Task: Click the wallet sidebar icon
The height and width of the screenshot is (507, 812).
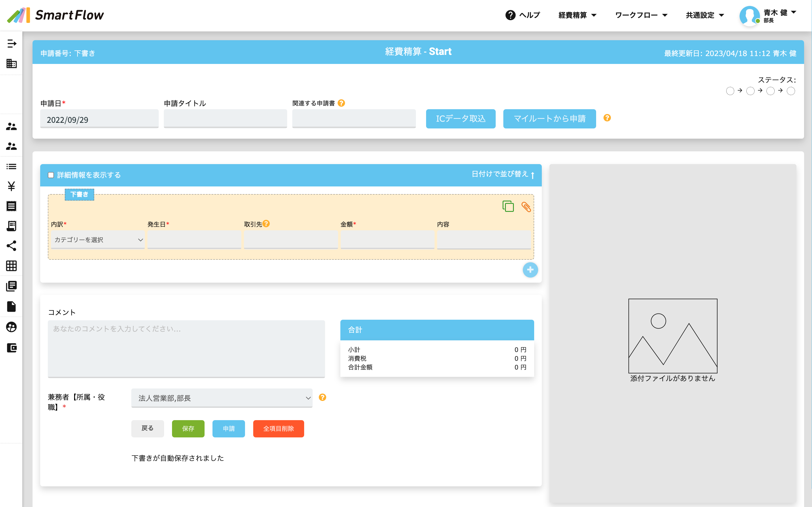Action: click(11, 348)
